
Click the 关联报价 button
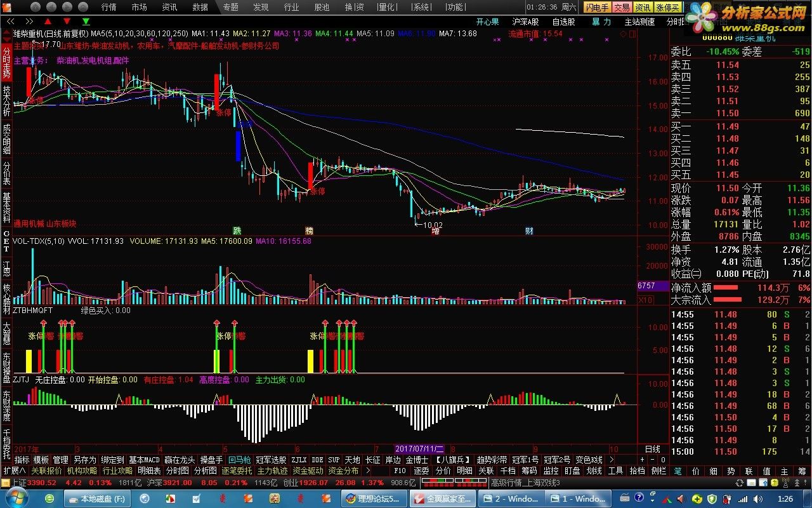(x=46, y=471)
